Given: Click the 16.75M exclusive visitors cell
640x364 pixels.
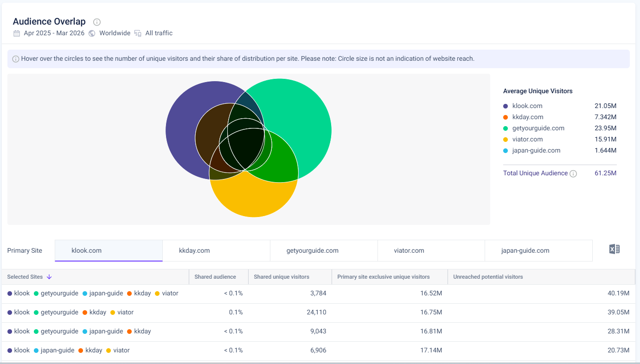Looking at the screenshot, I should [x=431, y=313].
